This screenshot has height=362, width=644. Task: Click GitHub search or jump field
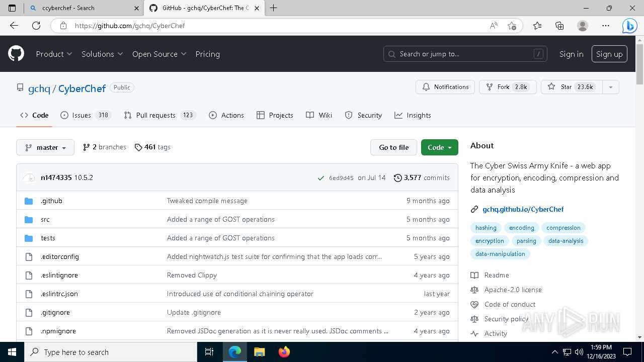(x=465, y=54)
